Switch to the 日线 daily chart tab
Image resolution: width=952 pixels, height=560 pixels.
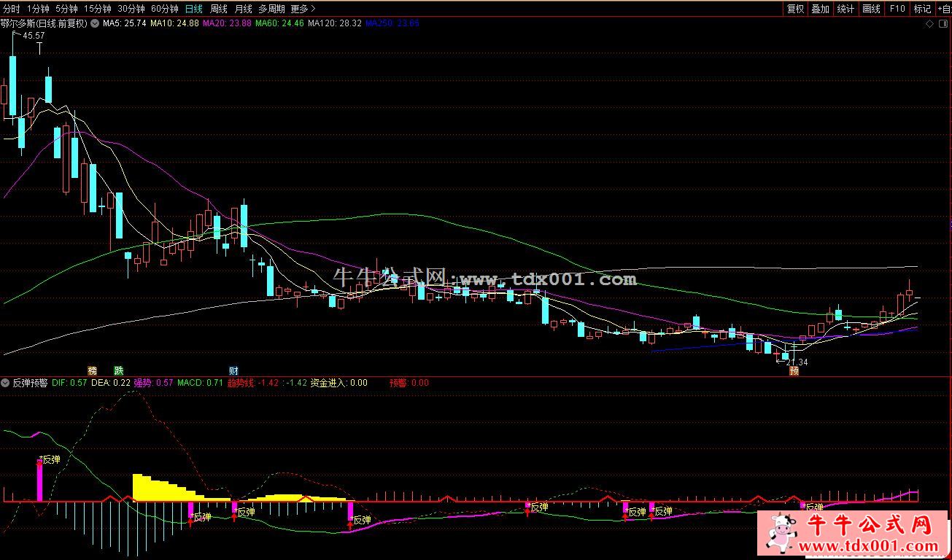click(193, 9)
